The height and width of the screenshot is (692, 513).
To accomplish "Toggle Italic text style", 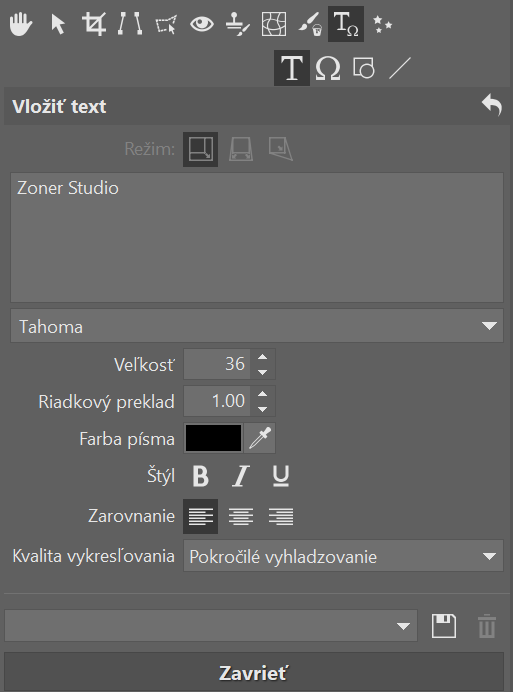I will pos(241,477).
